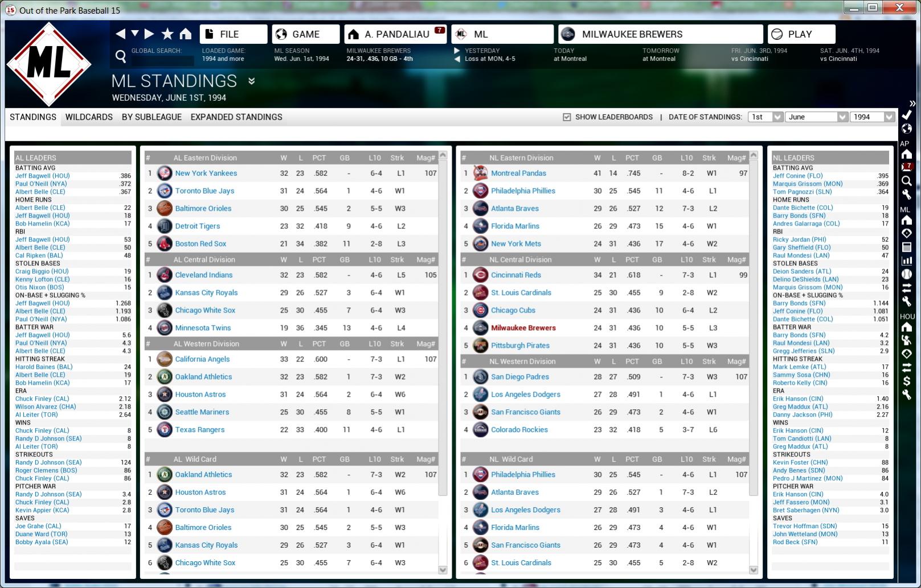Open the mail icon with 7 unread badge

click(x=906, y=167)
